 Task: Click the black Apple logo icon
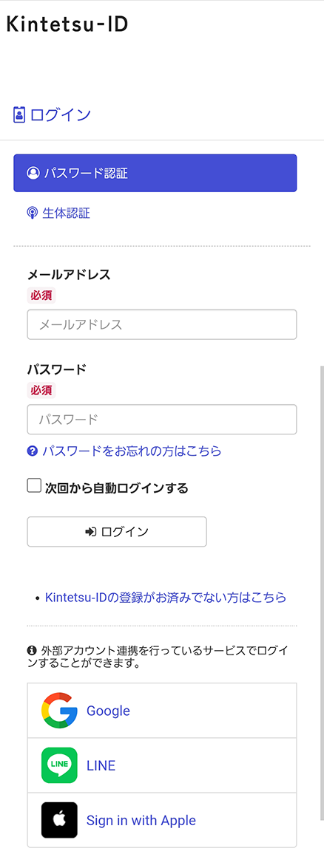coord(59,820)
